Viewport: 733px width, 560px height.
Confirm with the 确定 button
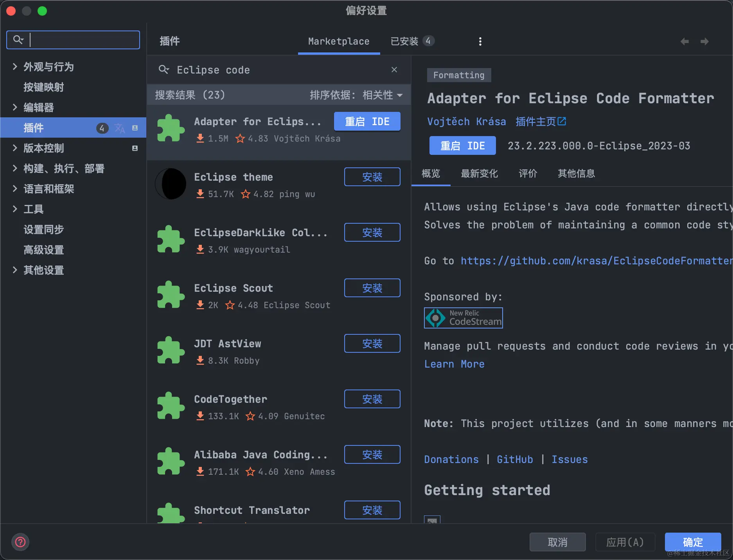pos(693,542)
